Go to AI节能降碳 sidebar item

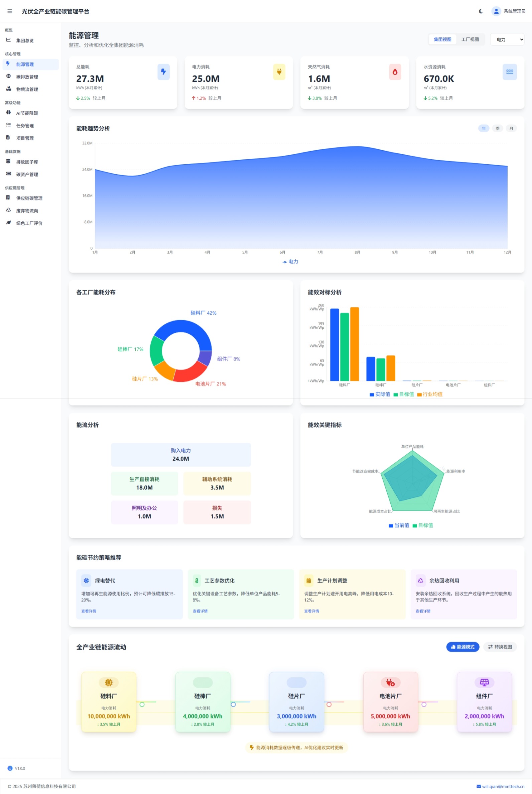coord(27,113)
